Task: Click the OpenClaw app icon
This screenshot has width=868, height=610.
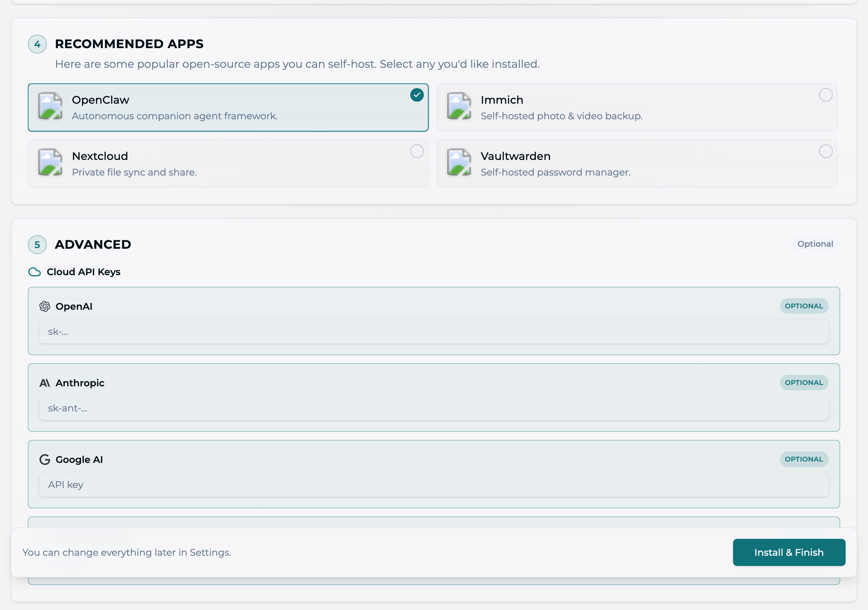Action: (50, 106)
